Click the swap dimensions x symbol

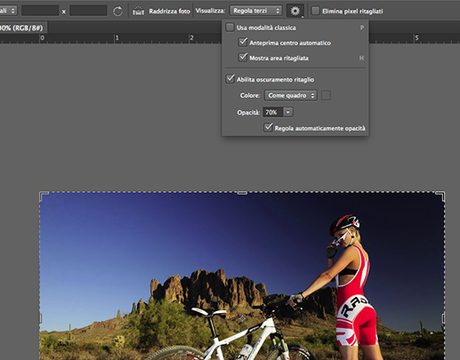coord(64,12)
